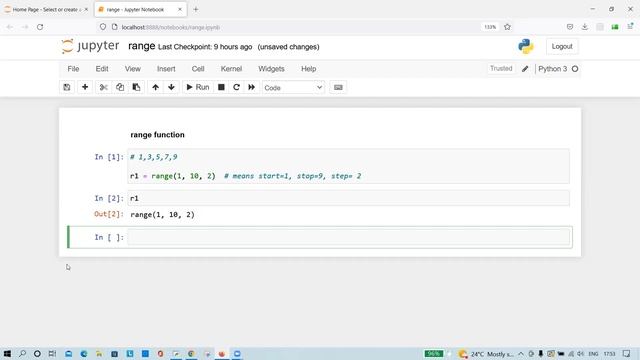The image size is (640, 360).
Task: Click the Out[2] output range(1, 10, 2)
Action: 162,215
